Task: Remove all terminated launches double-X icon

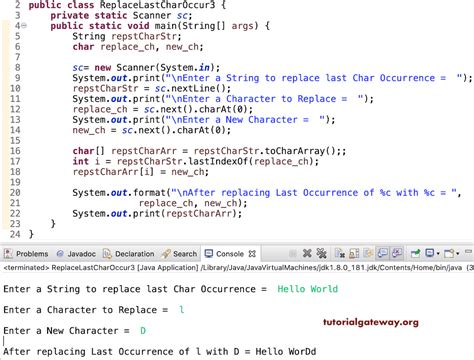Action: tap(321, 254)
